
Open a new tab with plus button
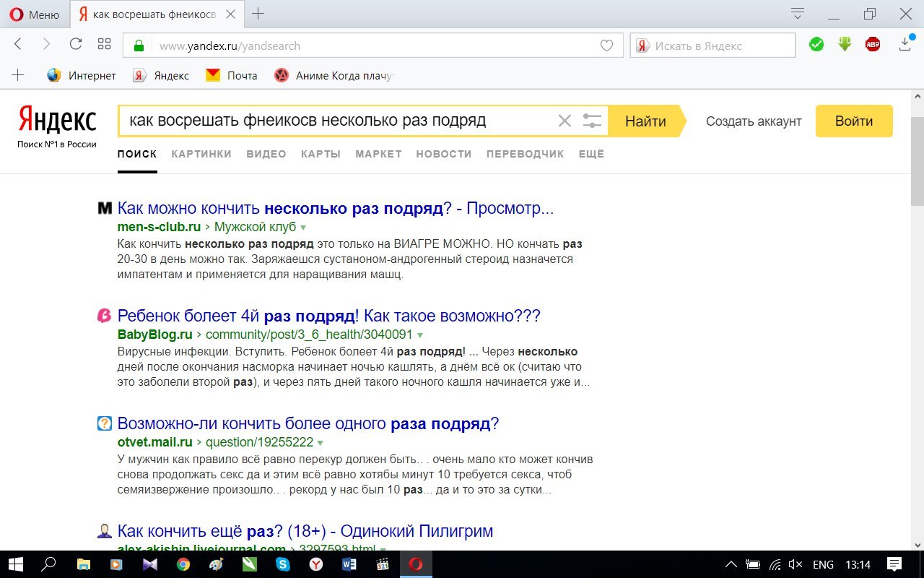258,14
